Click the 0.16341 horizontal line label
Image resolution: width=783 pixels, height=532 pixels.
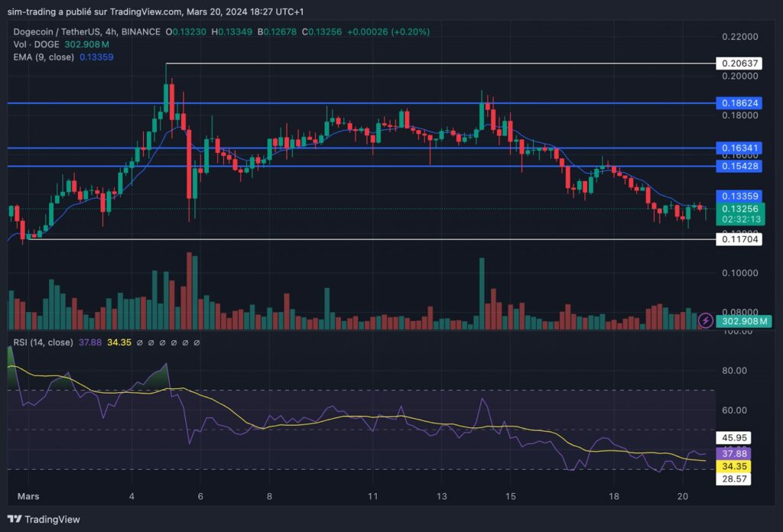point(739,148)
